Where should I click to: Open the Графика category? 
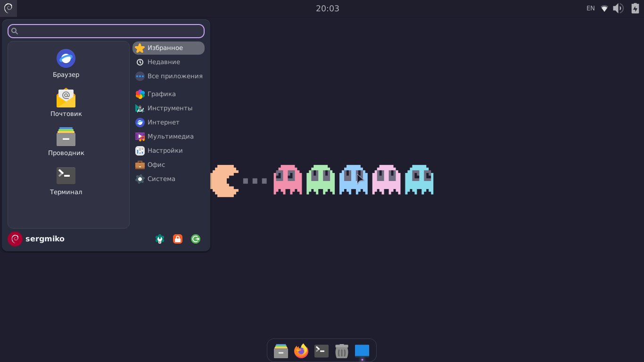pyautogui.click(x=161, y=94)
